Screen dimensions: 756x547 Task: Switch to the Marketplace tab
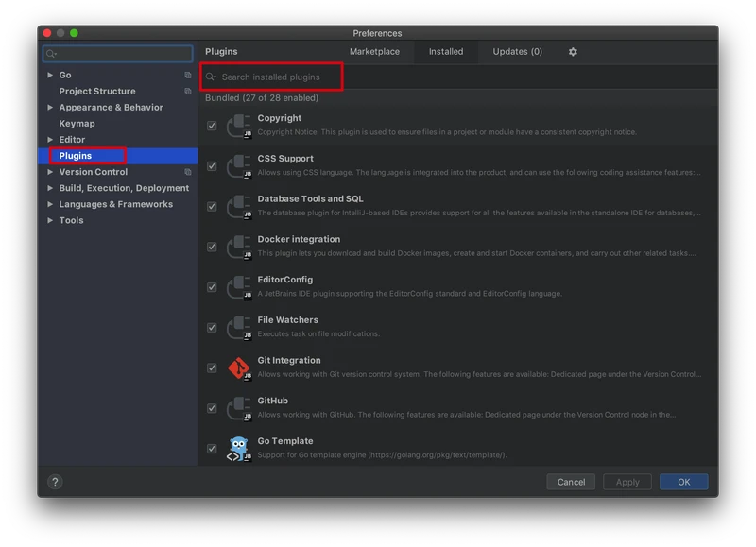375,52
